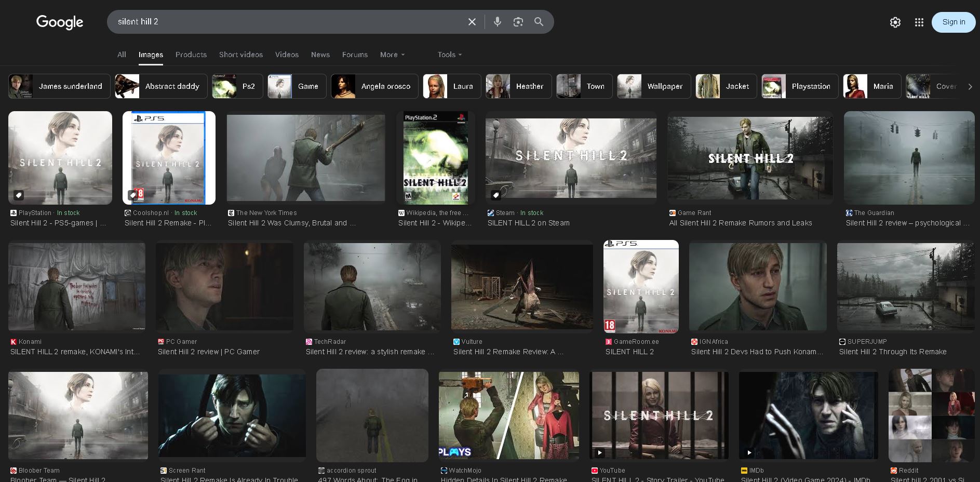Open the Google apps grid icon
The height and width of the screenshot is (482, 980).
coord(919,22)
